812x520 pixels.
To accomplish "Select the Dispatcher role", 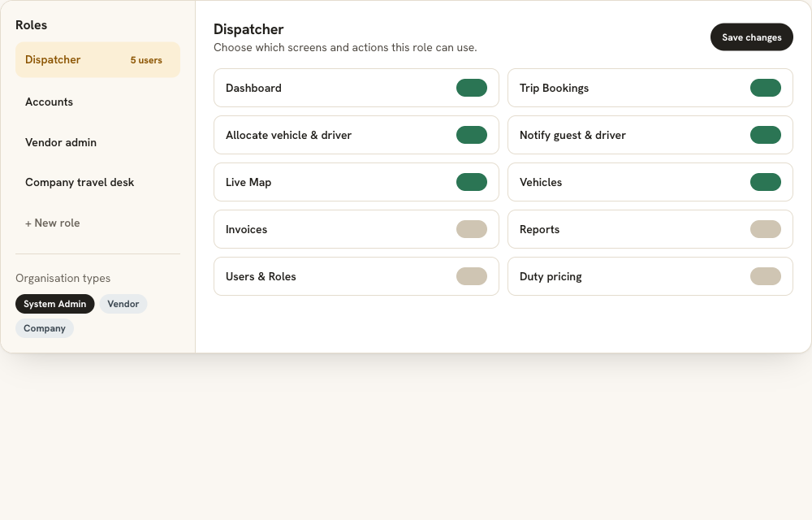I will pos(98,60).
